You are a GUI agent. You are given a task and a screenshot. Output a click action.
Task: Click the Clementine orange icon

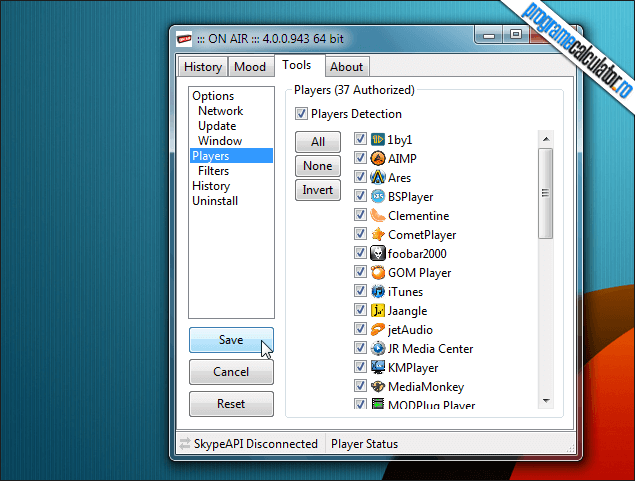[x=377, y=215]
